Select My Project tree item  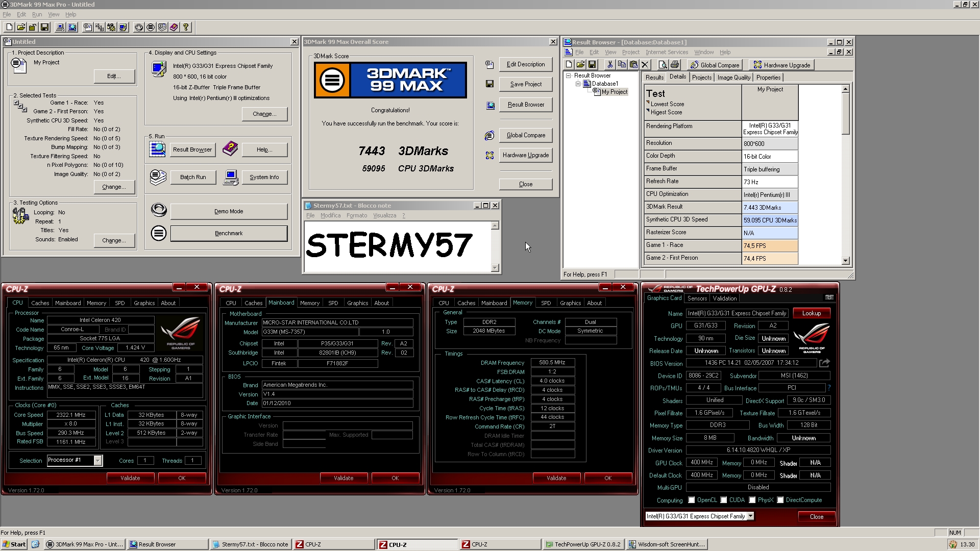(615, 92)
